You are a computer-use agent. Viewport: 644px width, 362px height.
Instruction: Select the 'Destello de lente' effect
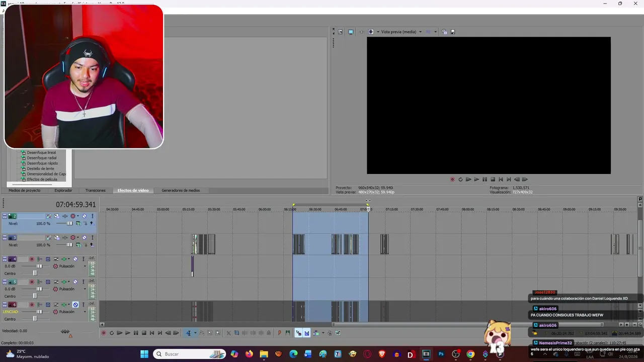pyautogui.click(x=40, y=169)
